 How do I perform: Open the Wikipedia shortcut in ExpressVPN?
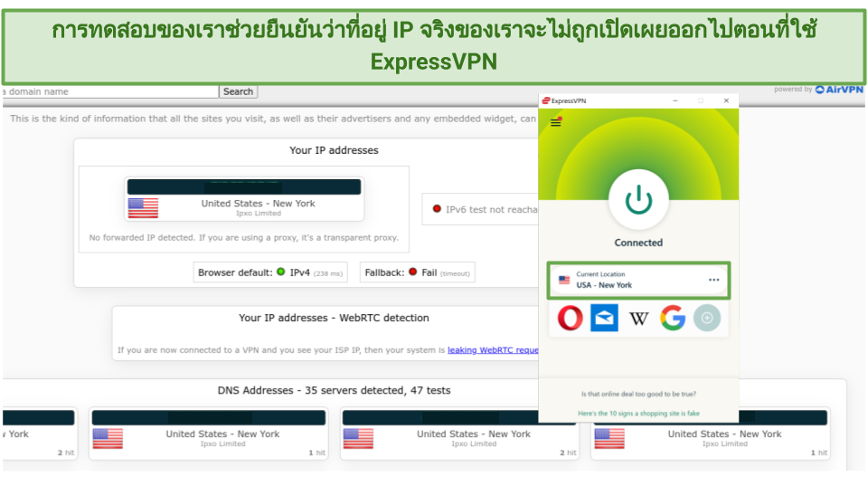coord(638,319)
